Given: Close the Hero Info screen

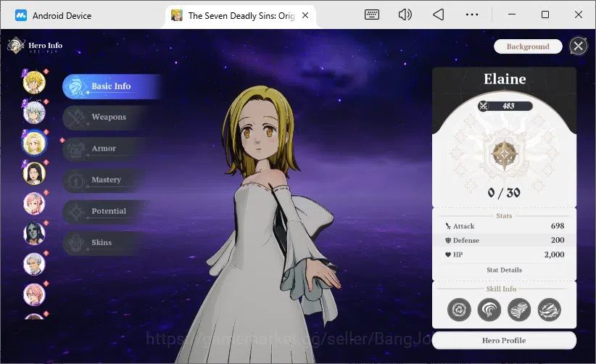Looking at the screenshot, I should (578, 46).
